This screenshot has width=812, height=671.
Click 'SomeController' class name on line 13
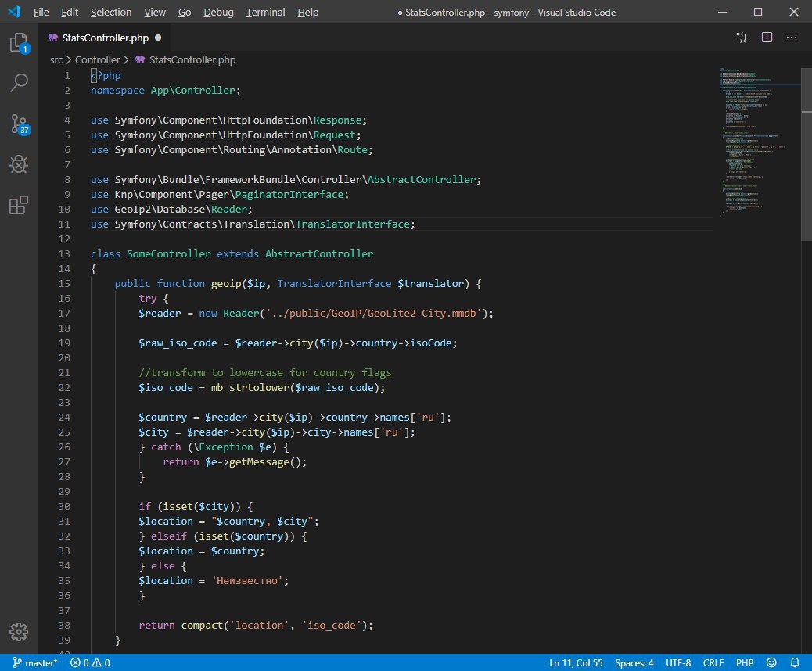coord(169,253)
